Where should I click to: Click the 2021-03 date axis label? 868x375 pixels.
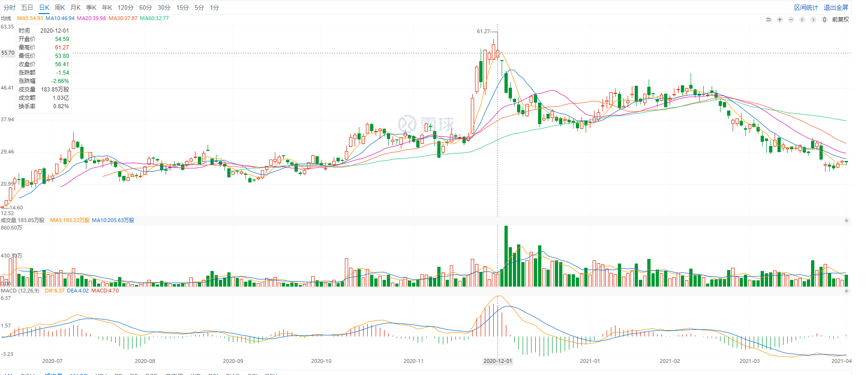tap(749, 361)
